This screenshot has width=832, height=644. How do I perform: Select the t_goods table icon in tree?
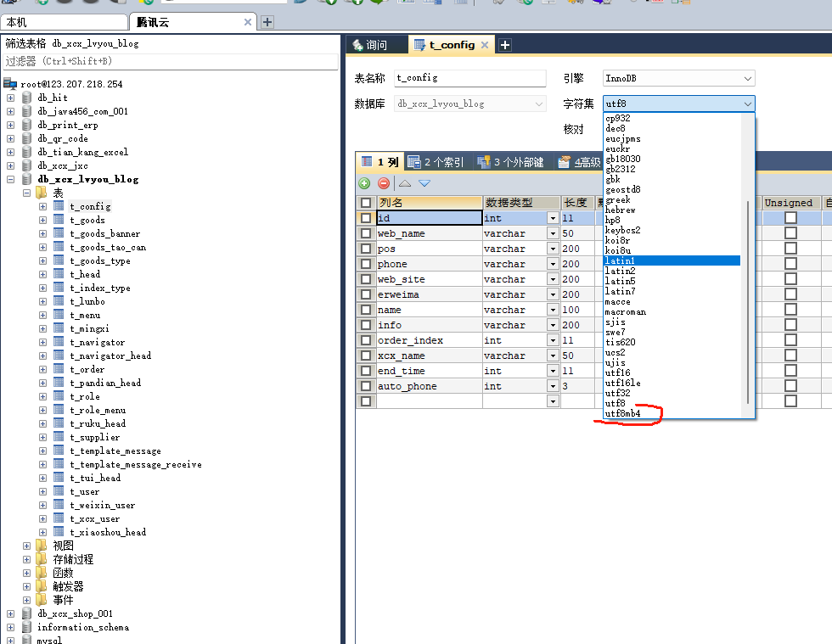59,220
